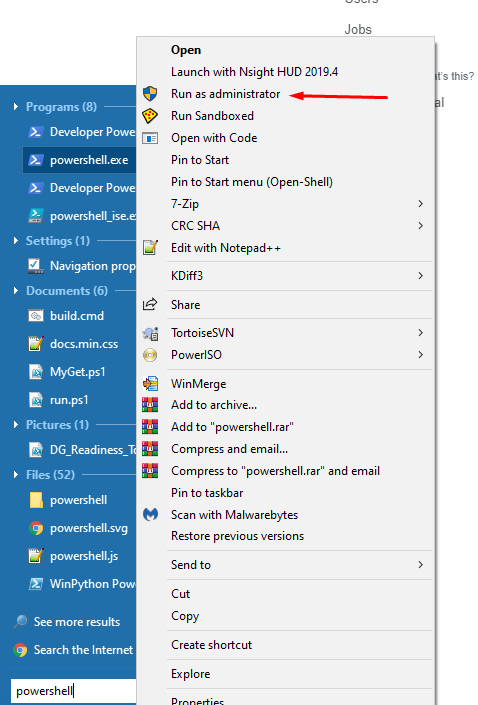Click Chrome icon beside Search the Internet
This screenshot has width=478, height=705.
(20, 650)
